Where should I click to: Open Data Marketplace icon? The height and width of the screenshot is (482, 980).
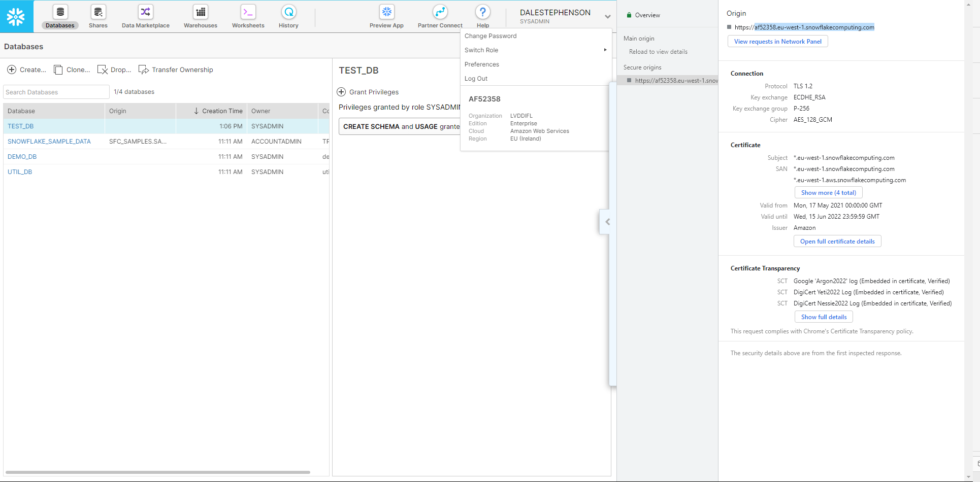[145, 12]
